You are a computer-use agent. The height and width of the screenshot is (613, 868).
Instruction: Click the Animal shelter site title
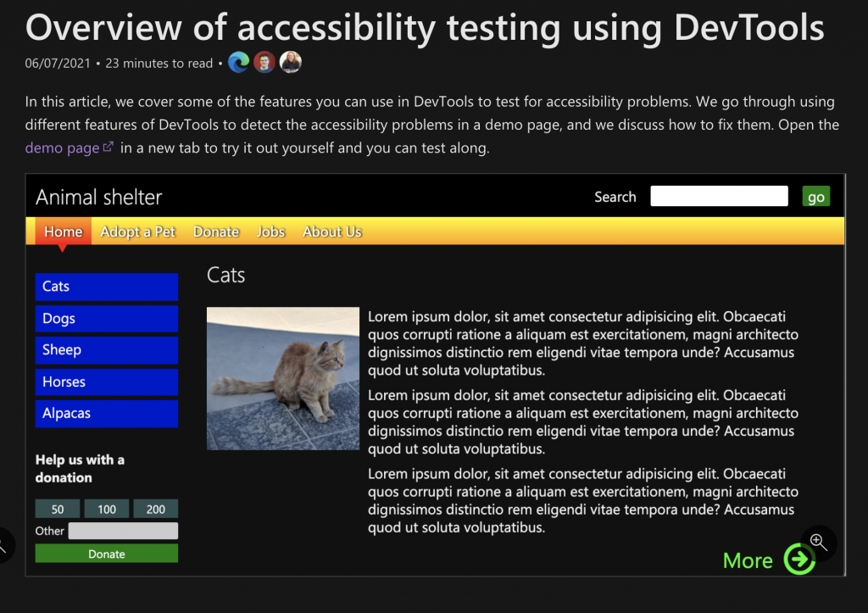[98, 198]
